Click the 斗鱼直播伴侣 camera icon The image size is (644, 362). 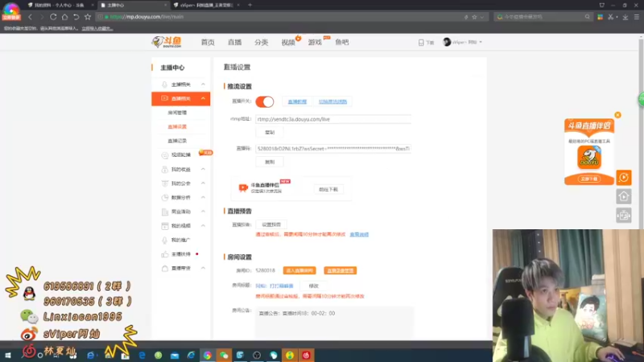pos(243,187)
